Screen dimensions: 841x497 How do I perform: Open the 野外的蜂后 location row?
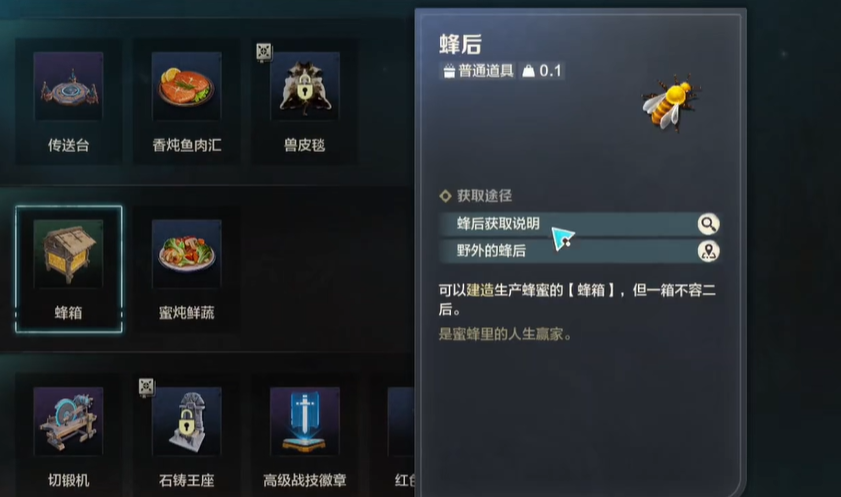pos(579,251)
